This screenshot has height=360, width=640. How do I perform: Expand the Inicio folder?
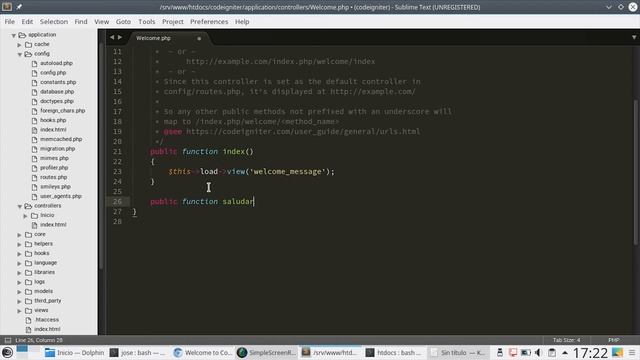[x=25, y=216]
